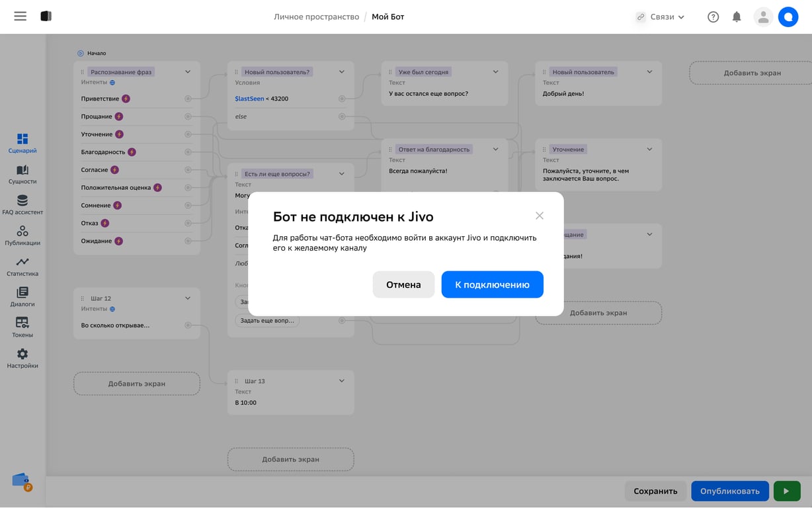Open the hamburger main menu
812x508 pixels.
[x=20, y=17]
